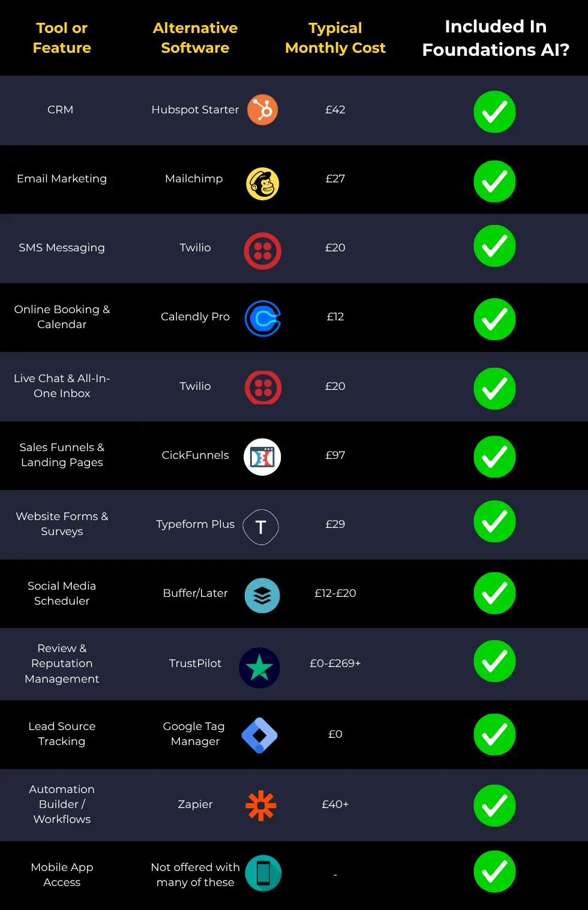
Task: Click green checkmark for Email Marketing
Action: click(x=494, y=181)
